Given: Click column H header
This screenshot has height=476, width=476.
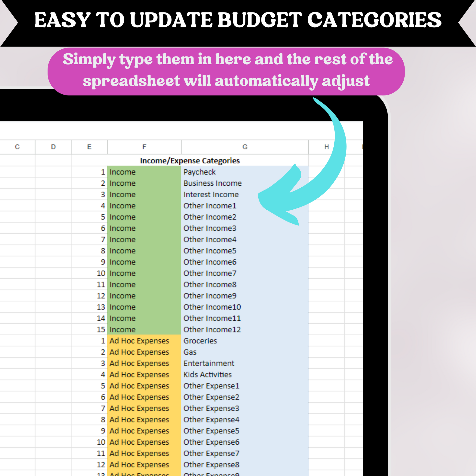Looking at the screenshot, I should 327,147.
